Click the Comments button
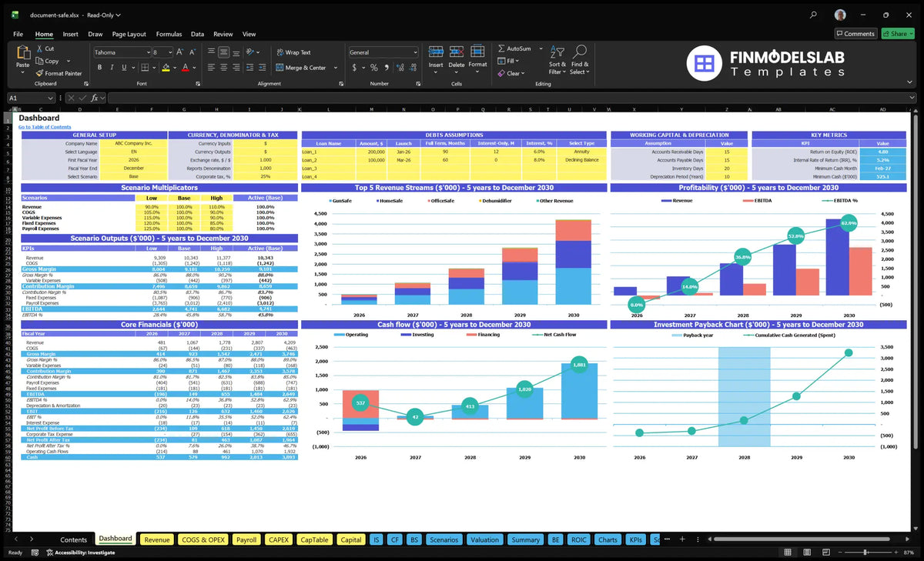924x561 pixels. point(855,34)
